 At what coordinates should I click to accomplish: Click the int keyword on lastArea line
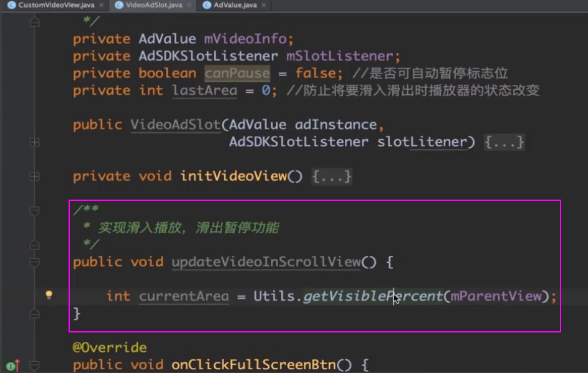151,90
